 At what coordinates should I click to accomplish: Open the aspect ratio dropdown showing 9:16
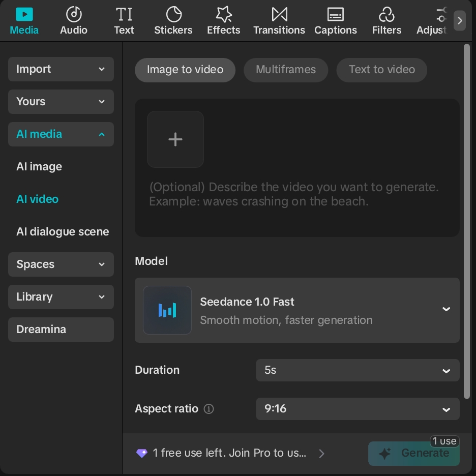click(358, 409)
